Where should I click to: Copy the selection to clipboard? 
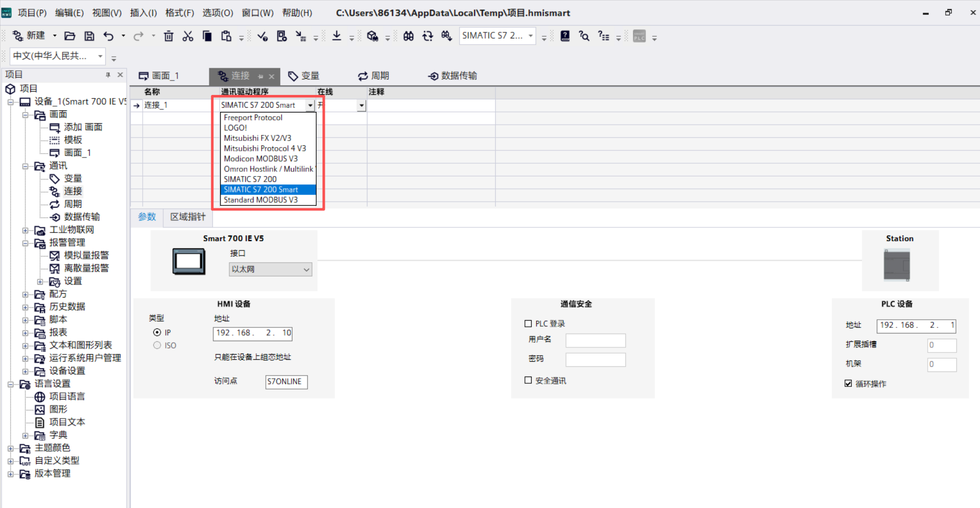pos(207,36)
